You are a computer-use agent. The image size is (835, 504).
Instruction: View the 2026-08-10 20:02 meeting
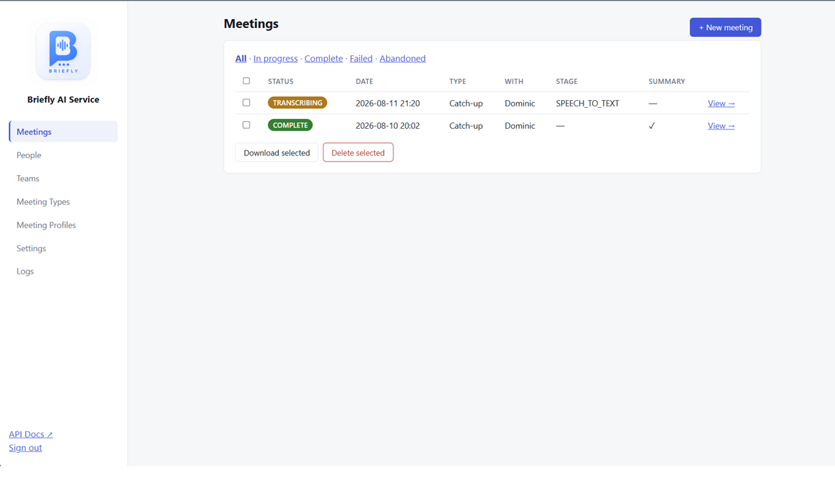pyautogui.click(x=721, y=125)
